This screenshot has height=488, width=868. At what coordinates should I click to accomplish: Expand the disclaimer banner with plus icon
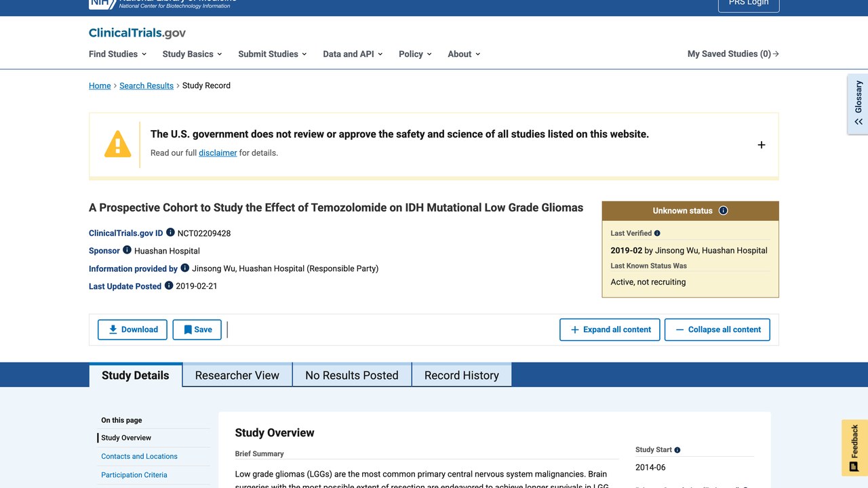click(x=762, y=144)
